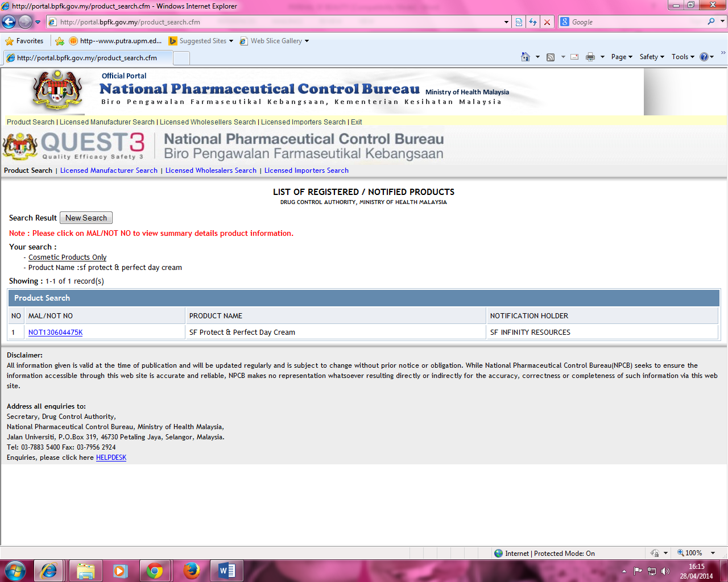Expand Suggested Sites in the Favorites bar
Viewport: 728px width, 582px height.
(201, 41)
